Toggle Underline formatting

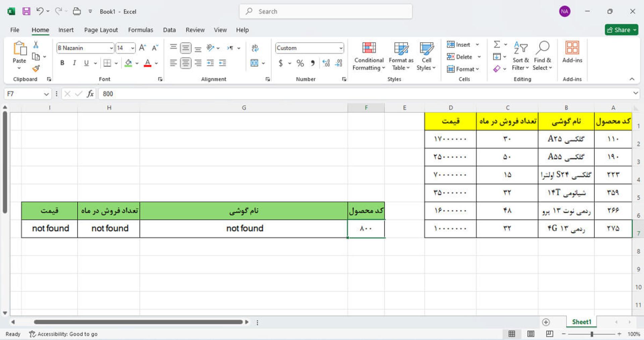[x=86, y=63]
